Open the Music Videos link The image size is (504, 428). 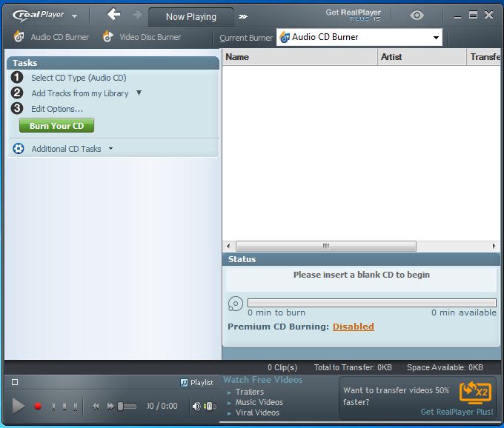click(259, 402)
